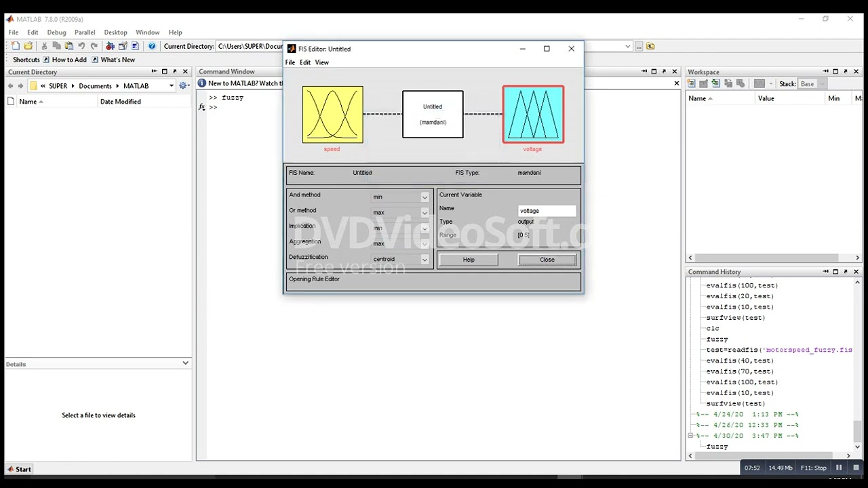Launch Simulink from the toolbar icon
The image size is (868, 488).
111,46
